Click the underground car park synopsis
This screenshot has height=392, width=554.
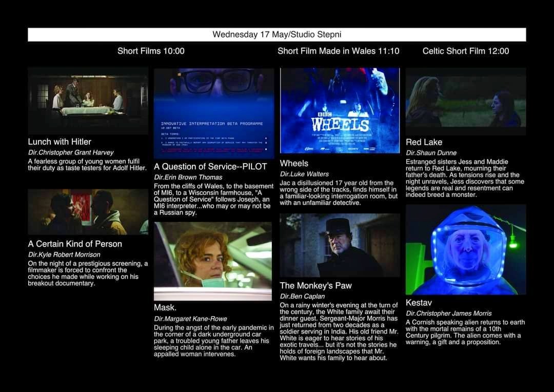coord(213,341)
